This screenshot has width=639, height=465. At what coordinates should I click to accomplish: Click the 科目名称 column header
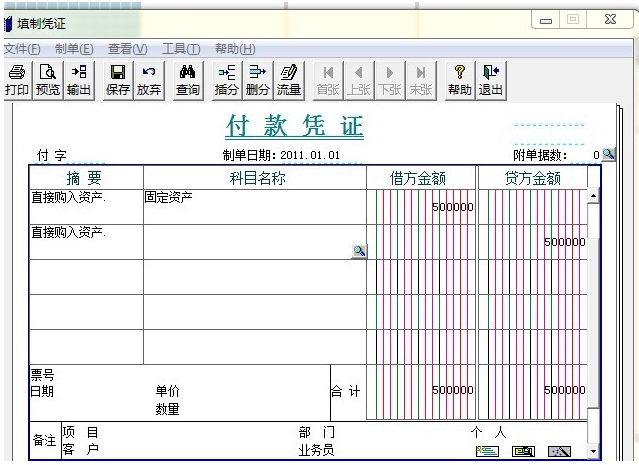[257, 178]
